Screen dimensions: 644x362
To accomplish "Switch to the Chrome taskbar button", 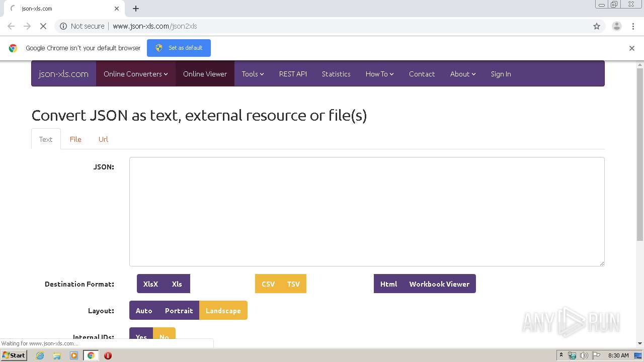I will [x=91, y=355].
